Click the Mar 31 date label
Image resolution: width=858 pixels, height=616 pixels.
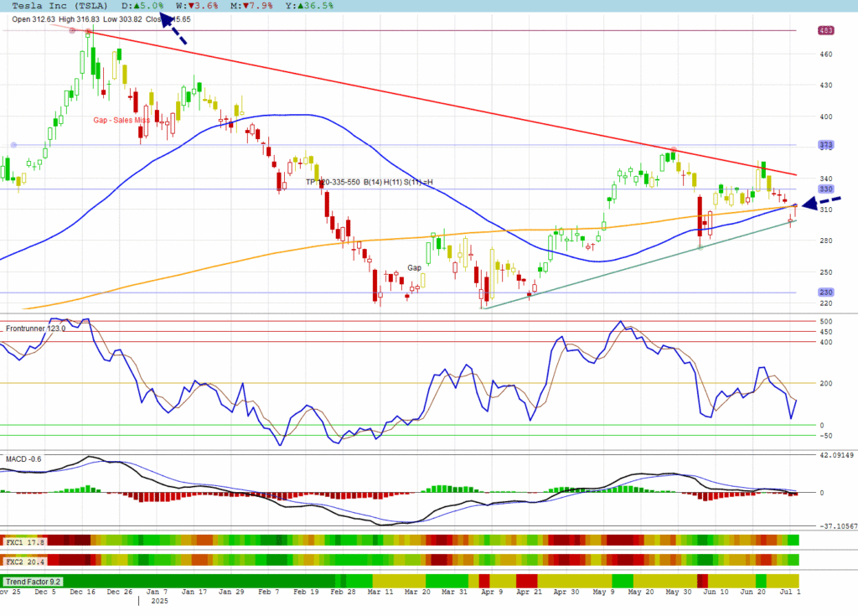[x=455, y=592]
